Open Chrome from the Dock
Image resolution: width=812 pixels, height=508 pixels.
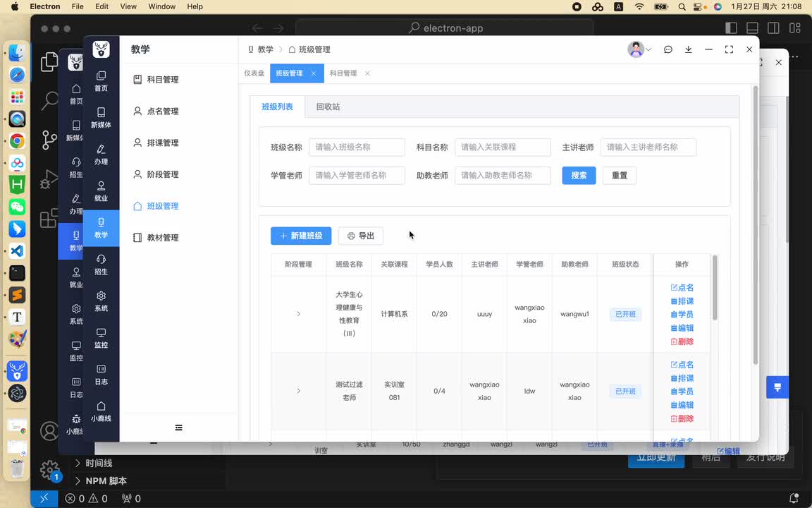pos(17,141)
